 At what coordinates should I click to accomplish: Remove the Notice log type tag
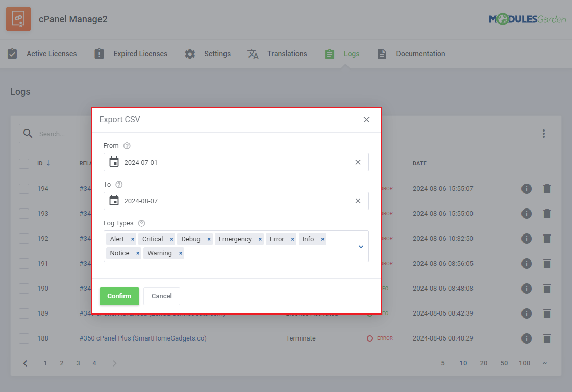tap(138, 253)
